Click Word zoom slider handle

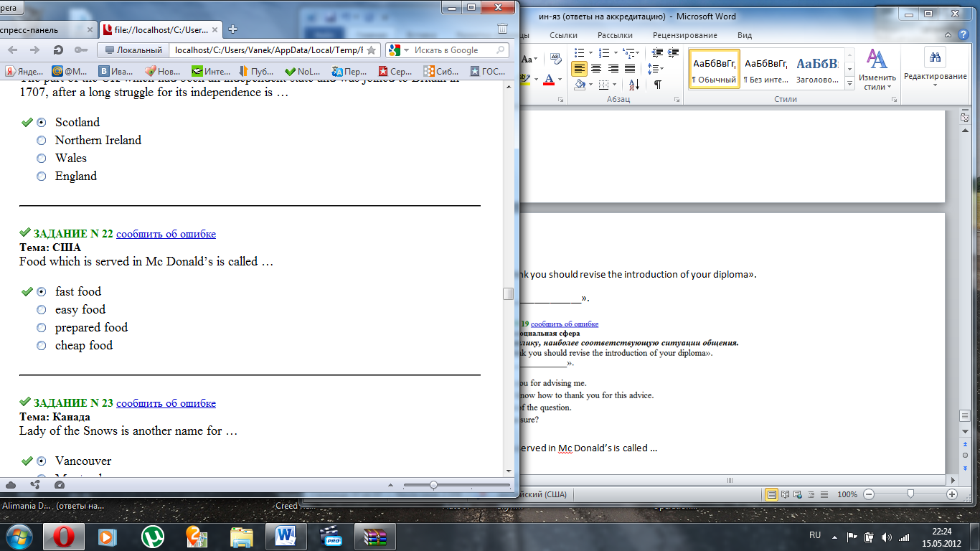point(910,494)
